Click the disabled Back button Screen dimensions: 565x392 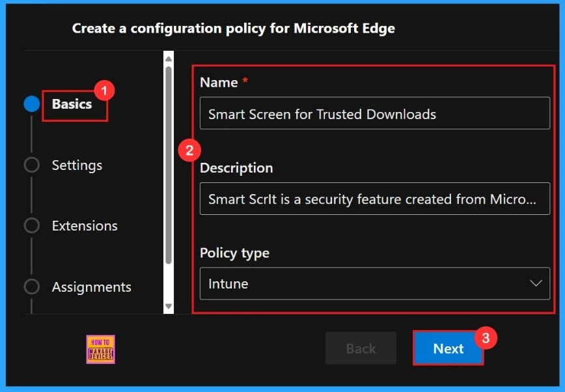[x=361, y=348]
